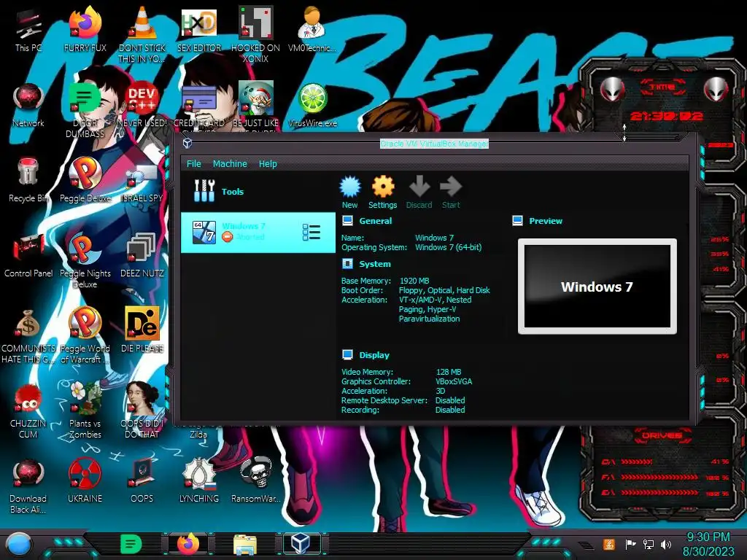The image size is (747, 560).
Task: Open File Explorer from the taskbar
Action: [x=245, y=545]
